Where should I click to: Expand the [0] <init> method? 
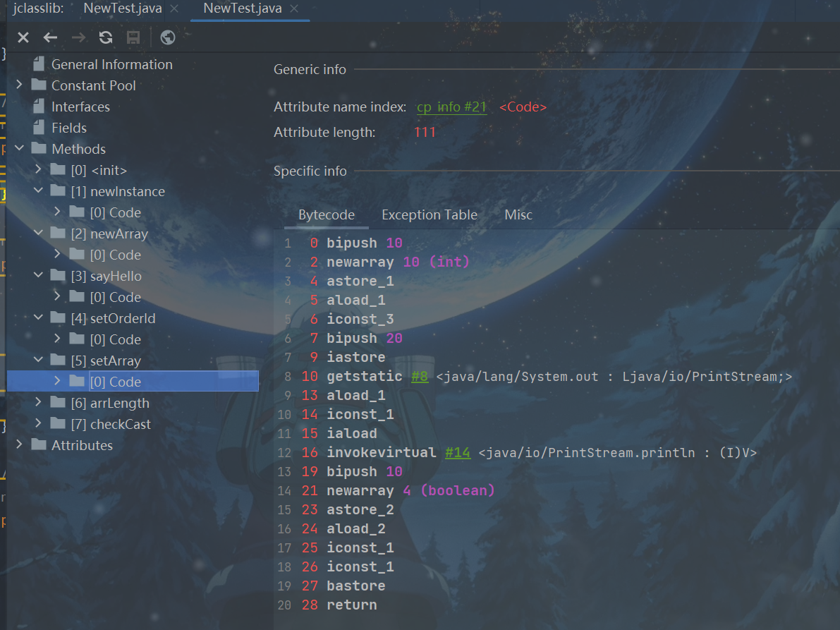38,170
